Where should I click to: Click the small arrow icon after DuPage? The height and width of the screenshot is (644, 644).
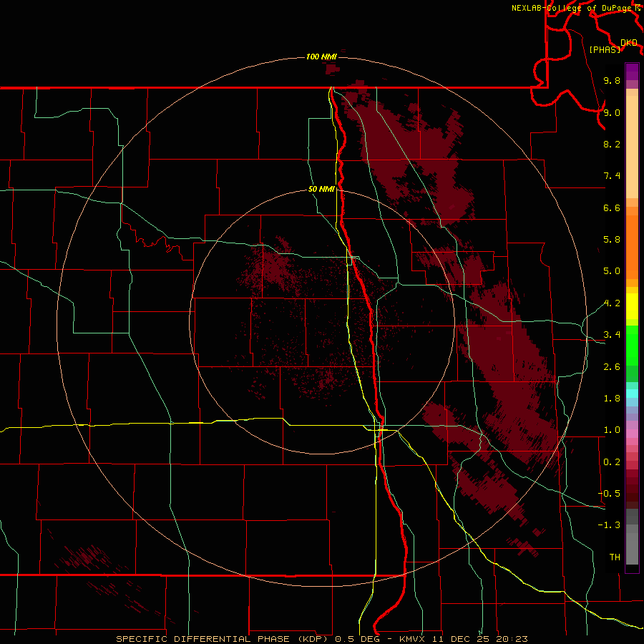click(638, 8)
